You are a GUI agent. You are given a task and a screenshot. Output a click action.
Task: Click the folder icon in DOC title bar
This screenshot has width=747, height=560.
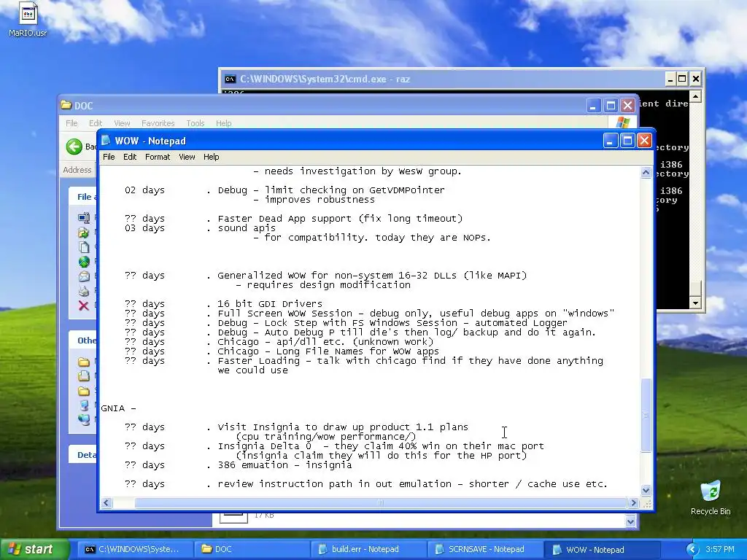click(66, 105)
